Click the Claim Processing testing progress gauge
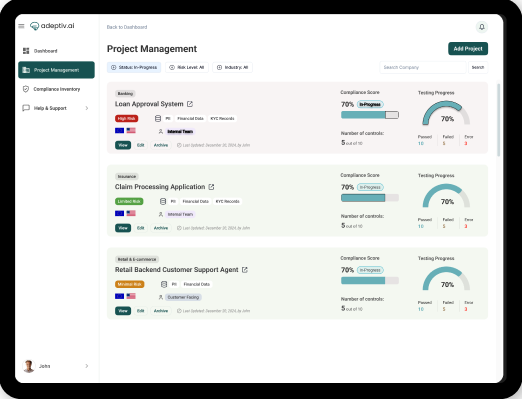Image resolution: width=522 pixels, height=399 pixels. coord(446,196)
